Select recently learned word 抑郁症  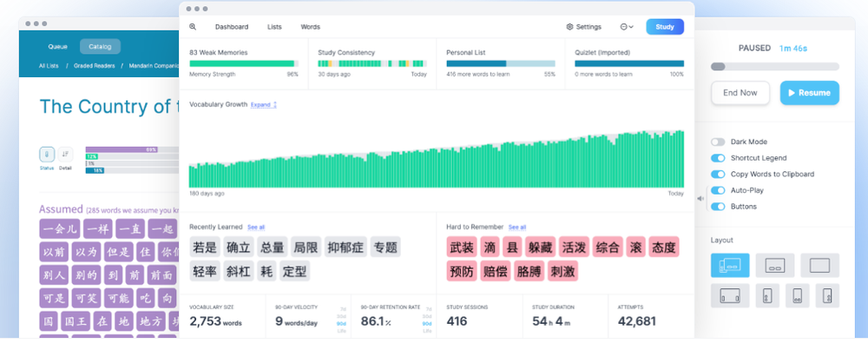[345, 247]
